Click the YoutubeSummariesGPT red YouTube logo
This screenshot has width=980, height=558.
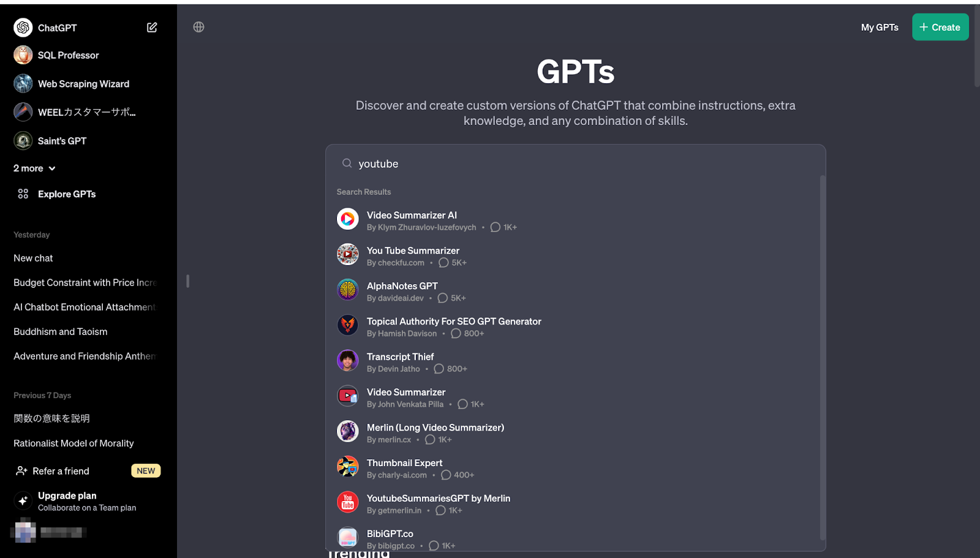[x=348, y=502]
